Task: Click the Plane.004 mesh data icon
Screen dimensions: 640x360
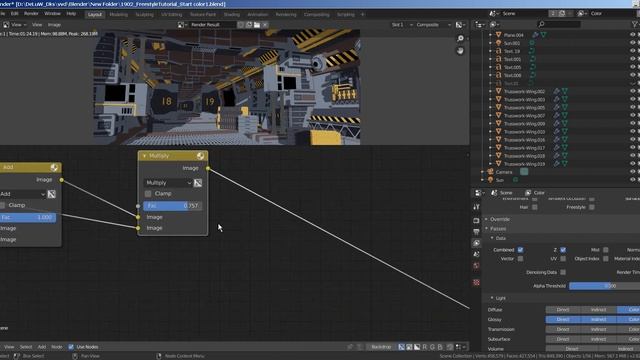Action: point(544,35)
